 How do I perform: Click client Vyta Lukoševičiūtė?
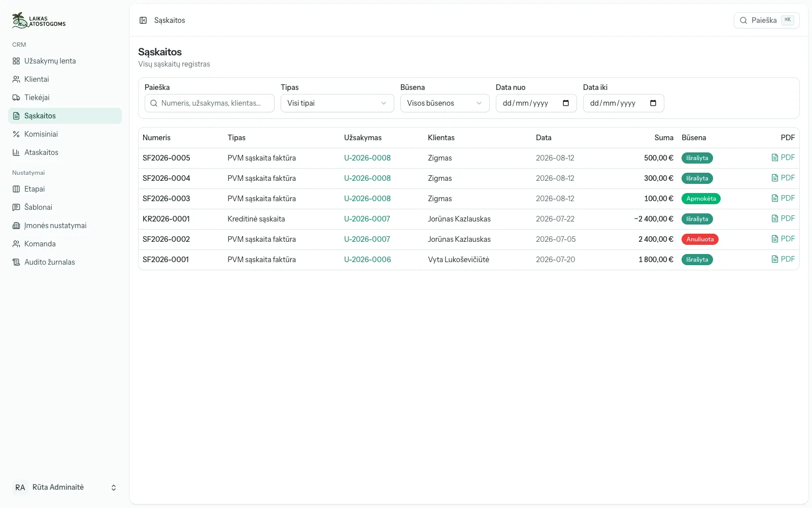458,260
